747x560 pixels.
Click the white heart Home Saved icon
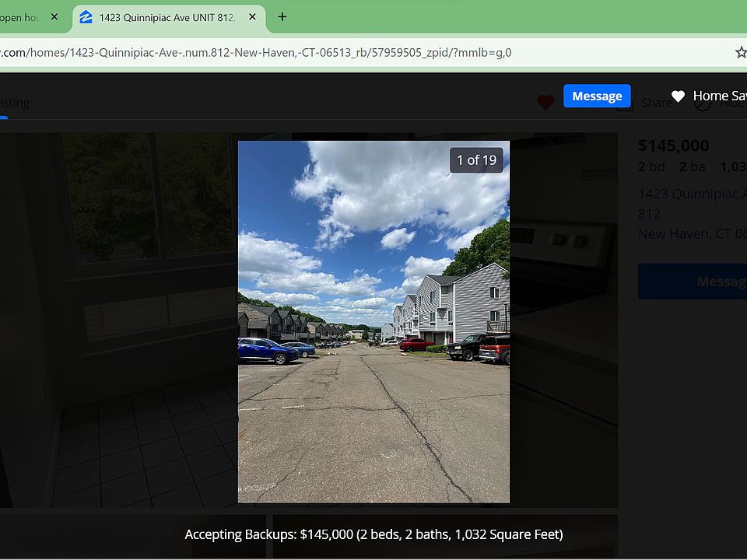[x=678, y=96]
